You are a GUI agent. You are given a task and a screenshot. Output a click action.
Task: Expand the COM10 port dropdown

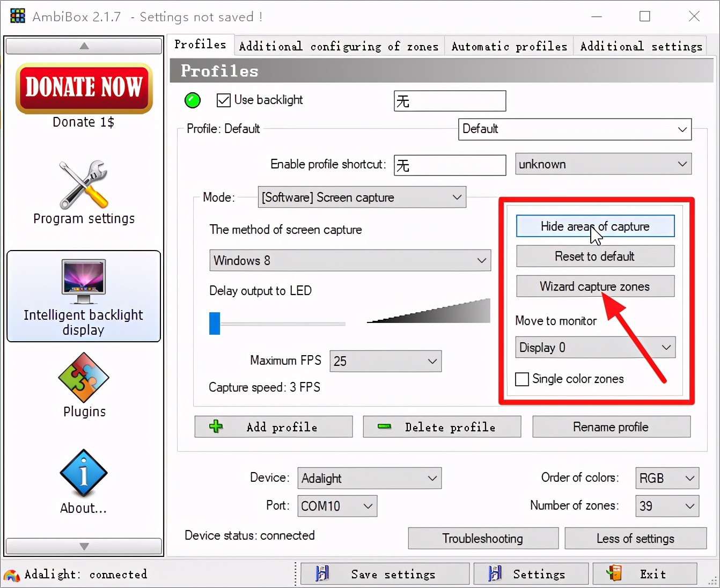(x=337, y=506)
